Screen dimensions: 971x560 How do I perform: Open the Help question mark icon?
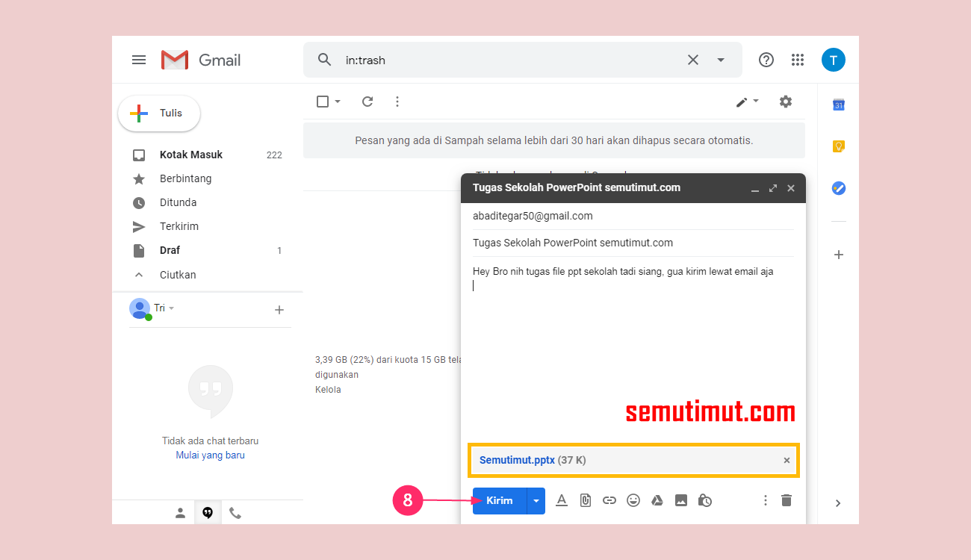coord(766,60)
